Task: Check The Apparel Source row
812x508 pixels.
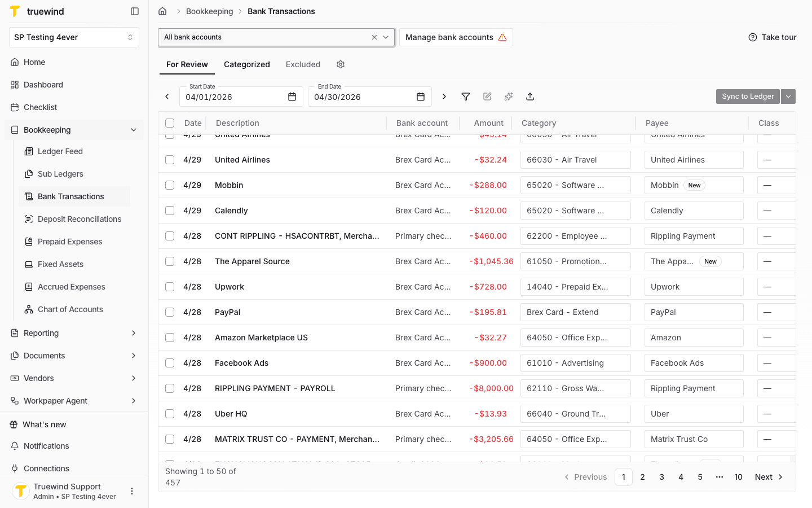Action: pos(170,261)
